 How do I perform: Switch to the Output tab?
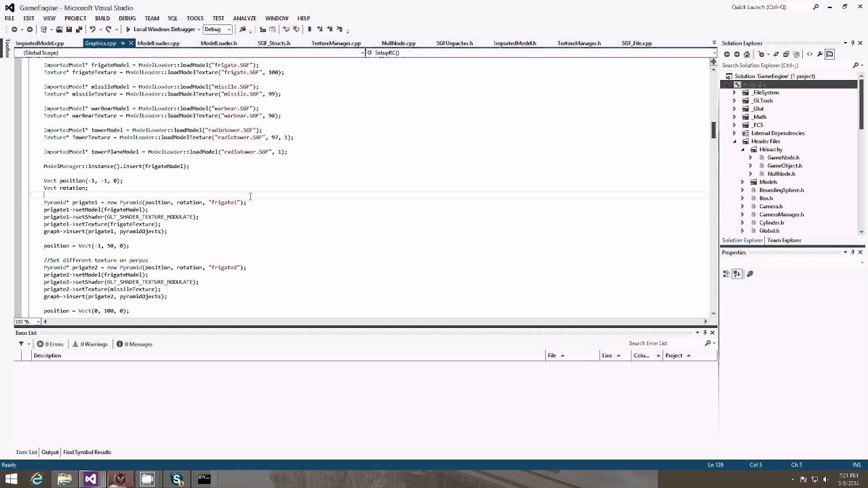[x=50, y=452]
